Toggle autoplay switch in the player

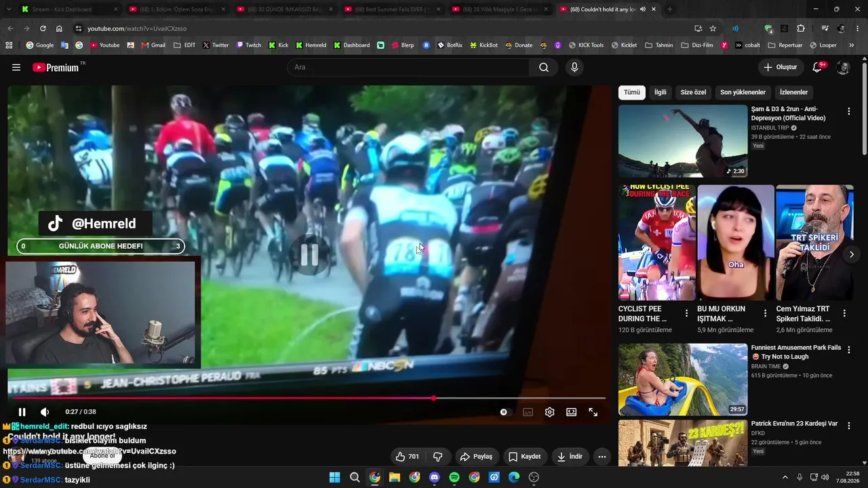[504, 411]
